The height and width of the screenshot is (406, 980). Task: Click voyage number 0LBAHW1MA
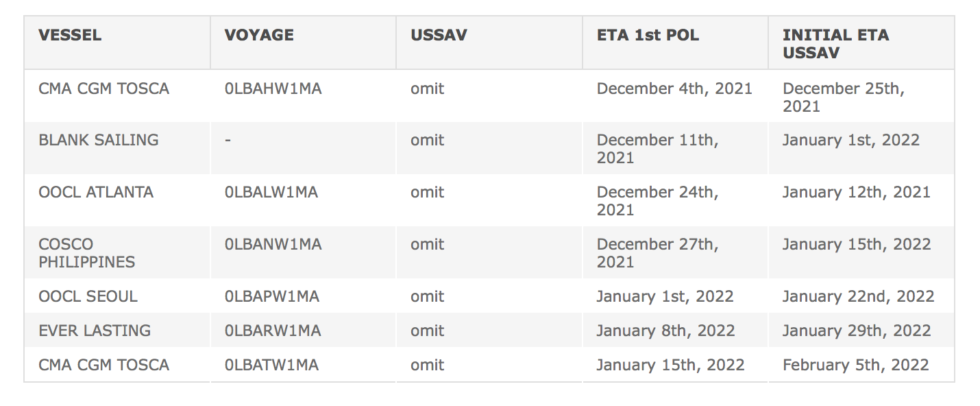click(273, 89)
